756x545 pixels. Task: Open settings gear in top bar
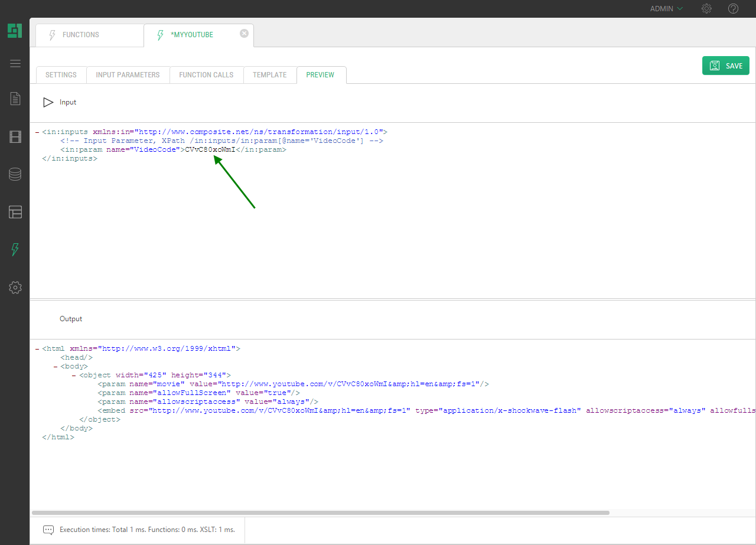click(706, 9)
